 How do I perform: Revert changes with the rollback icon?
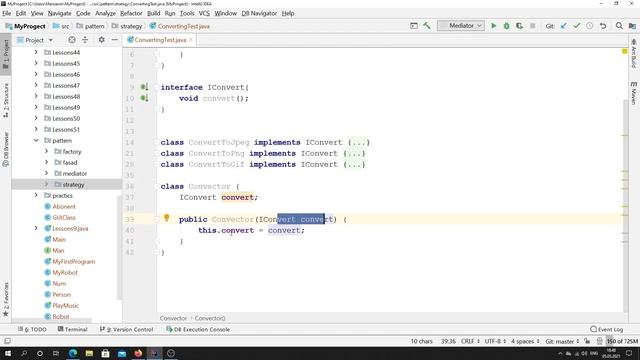point(603,26)
